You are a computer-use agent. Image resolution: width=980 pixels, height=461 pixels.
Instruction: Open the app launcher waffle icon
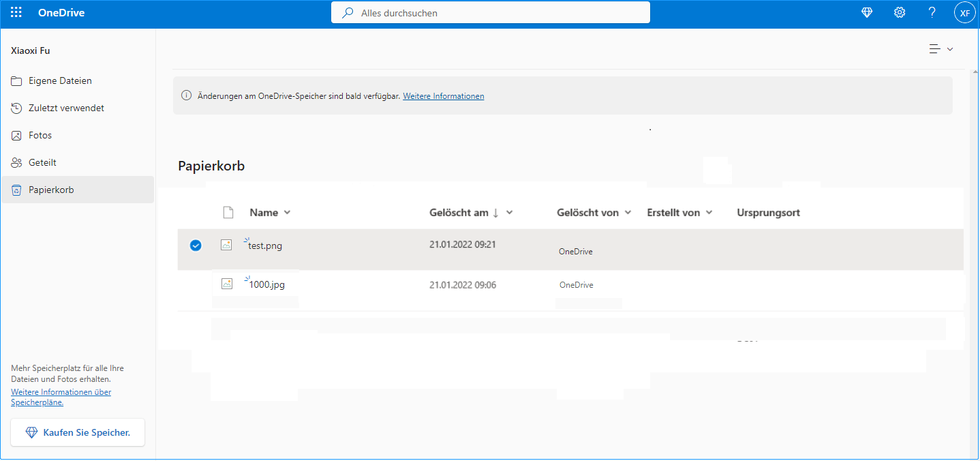[x=16, y=12]
